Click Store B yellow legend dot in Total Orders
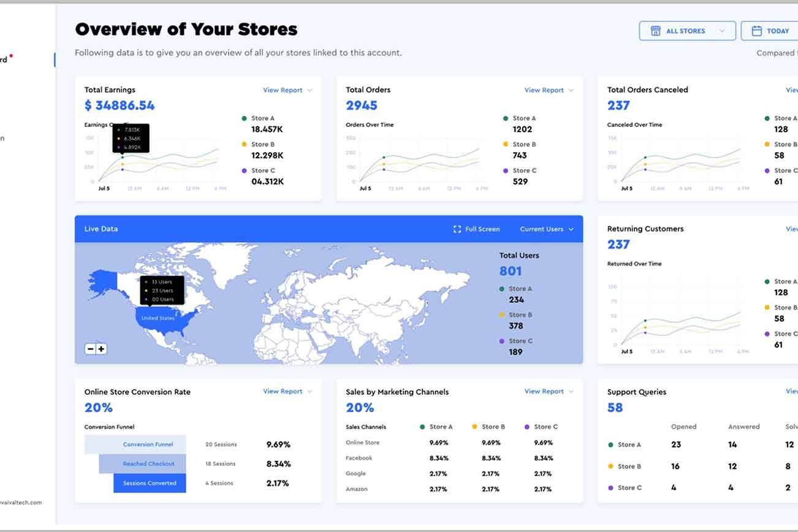 coord(506,145)
